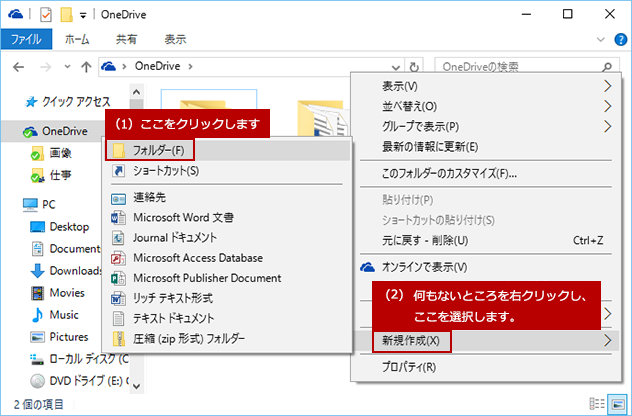The width and height of the screenshot is (632, 416).
Task: Create a new Journal ドキュメント
Action: [227, 238]
